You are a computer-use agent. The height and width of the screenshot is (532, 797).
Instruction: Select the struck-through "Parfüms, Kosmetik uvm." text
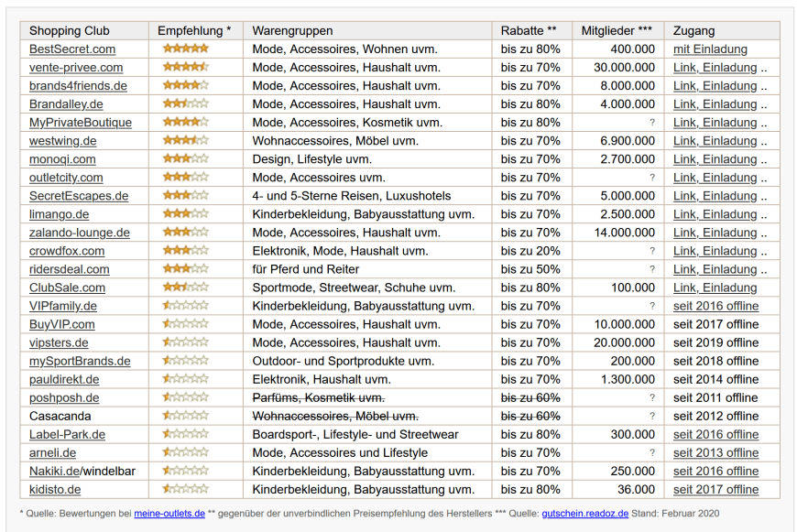[319, 398]
